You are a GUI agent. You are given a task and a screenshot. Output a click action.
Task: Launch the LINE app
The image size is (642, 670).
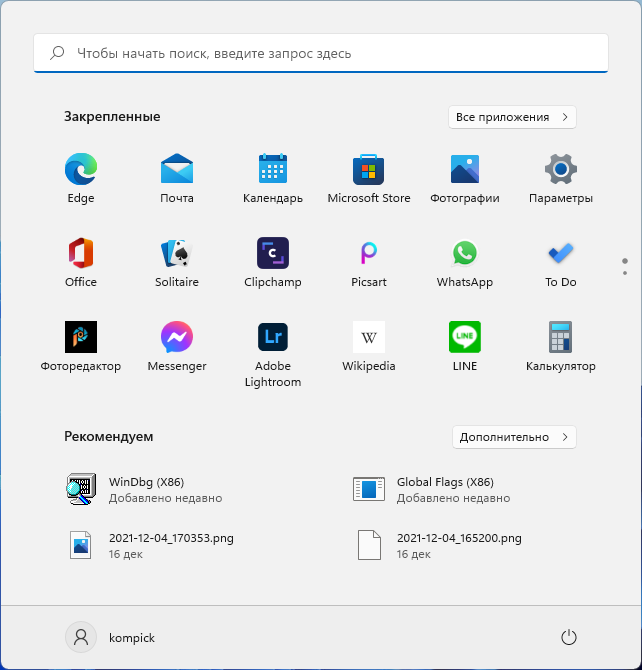click(465, 347)
